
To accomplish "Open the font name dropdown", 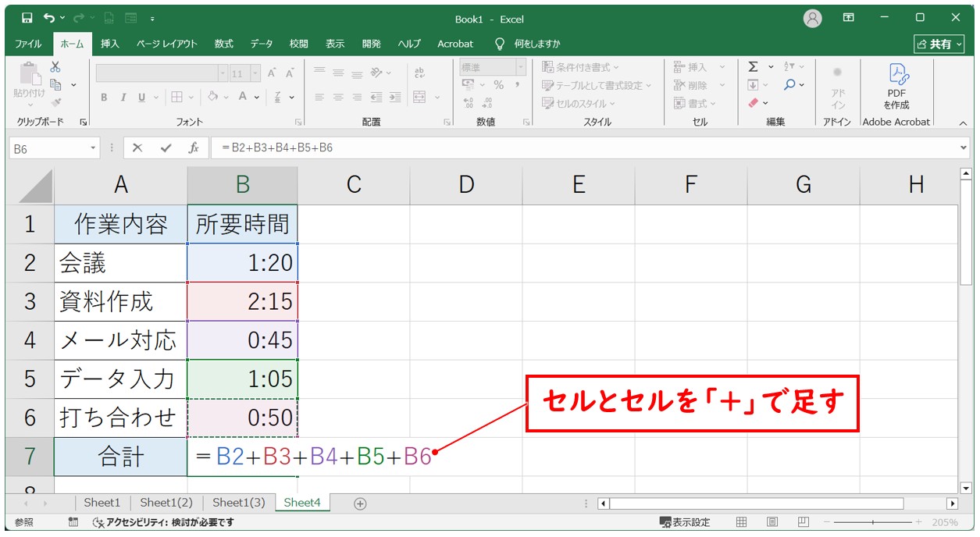I will 223,73.
